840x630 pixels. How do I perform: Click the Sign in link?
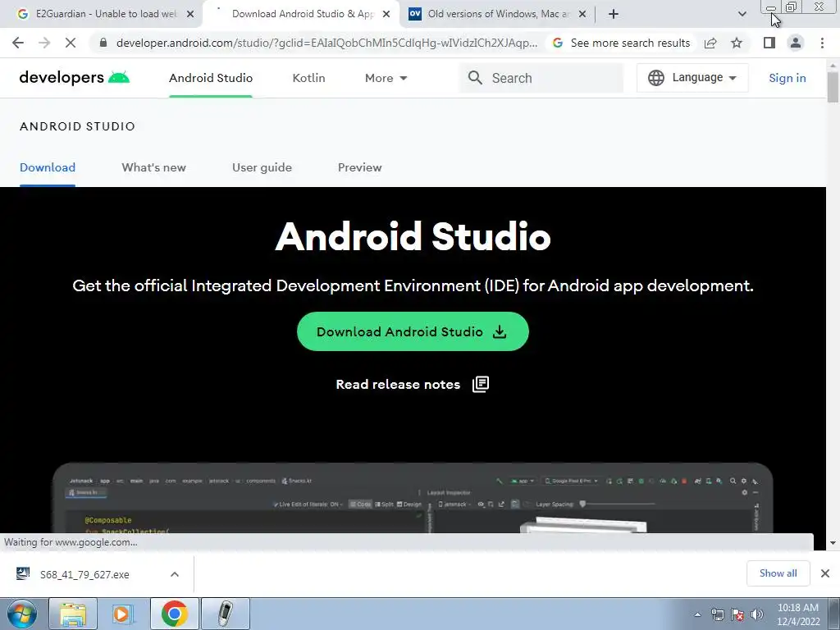(787, 78)
